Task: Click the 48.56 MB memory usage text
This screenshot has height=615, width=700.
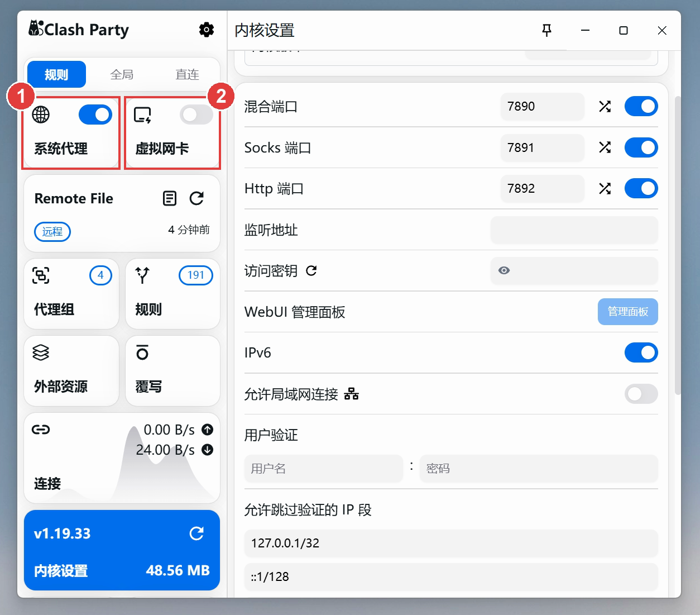Action: [x=178, y=570]
